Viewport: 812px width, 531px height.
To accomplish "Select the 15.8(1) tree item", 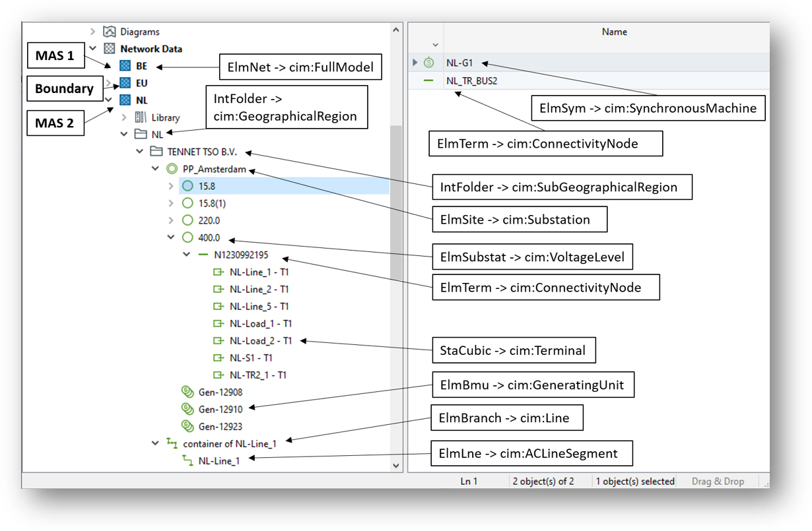I will pos(212,203).
